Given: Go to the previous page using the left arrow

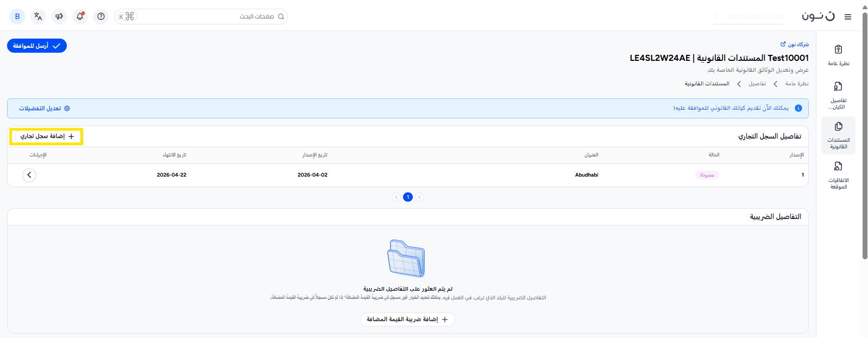Looking at the screenshot, I should click(x=396, y=197).
